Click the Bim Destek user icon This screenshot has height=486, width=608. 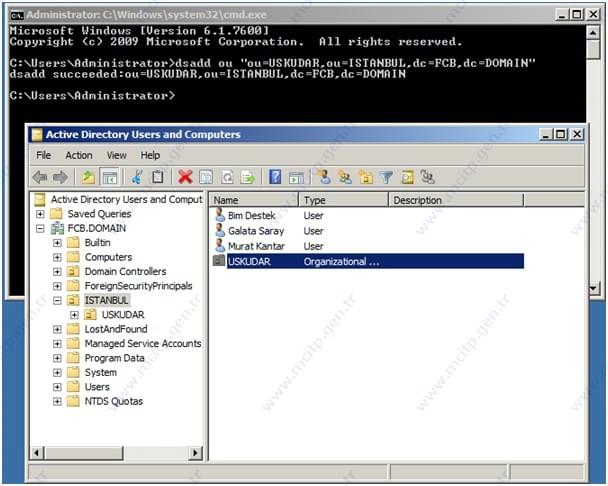(220, 215)
